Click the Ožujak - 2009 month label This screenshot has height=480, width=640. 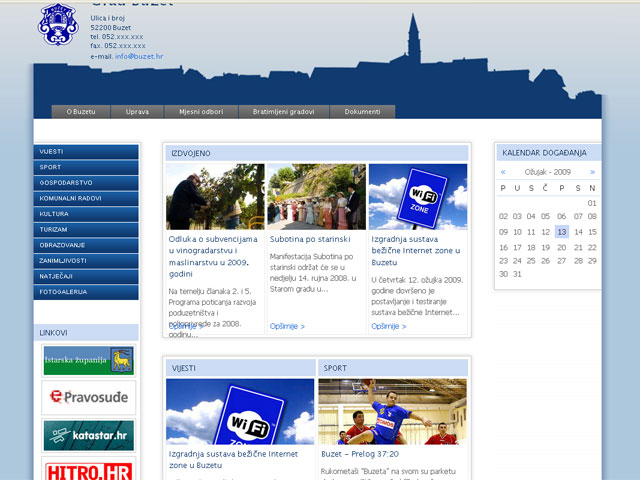(x=548, y=172)
